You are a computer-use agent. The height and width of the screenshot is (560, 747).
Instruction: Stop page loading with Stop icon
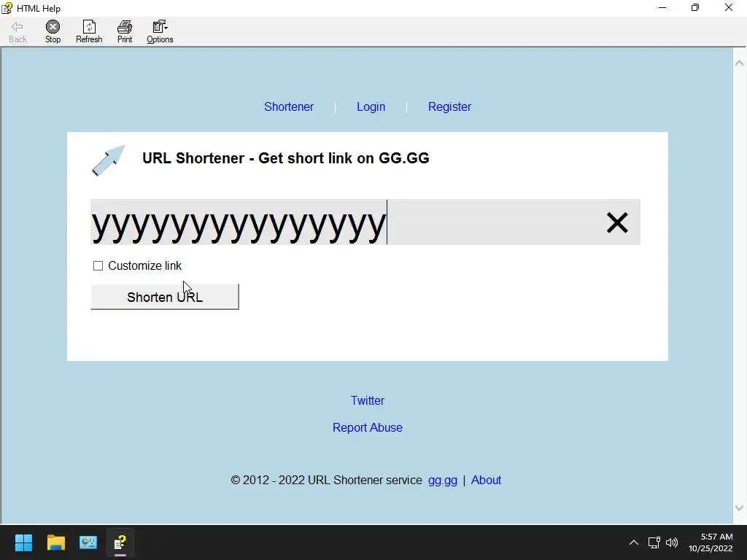tap(53, 32)
